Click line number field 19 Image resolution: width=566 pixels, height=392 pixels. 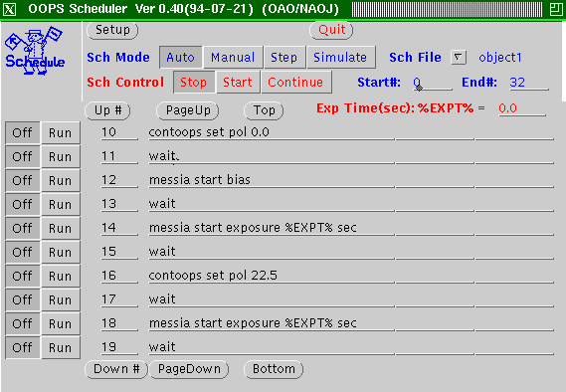119,347
